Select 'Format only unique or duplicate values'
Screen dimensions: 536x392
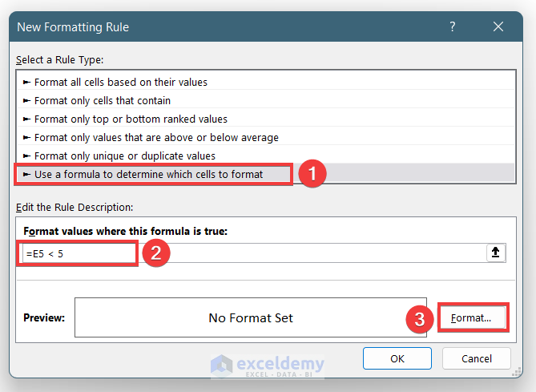[x=124, y=156]
